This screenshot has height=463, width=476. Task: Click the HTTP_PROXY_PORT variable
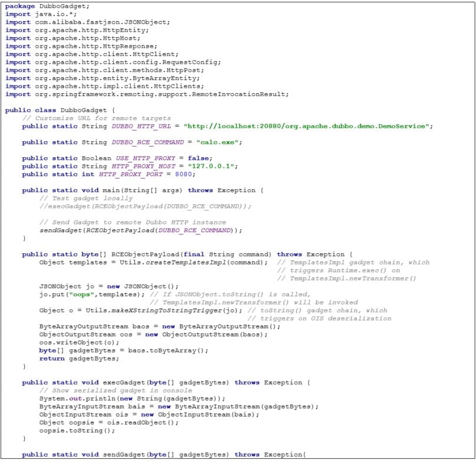(131, 174)
